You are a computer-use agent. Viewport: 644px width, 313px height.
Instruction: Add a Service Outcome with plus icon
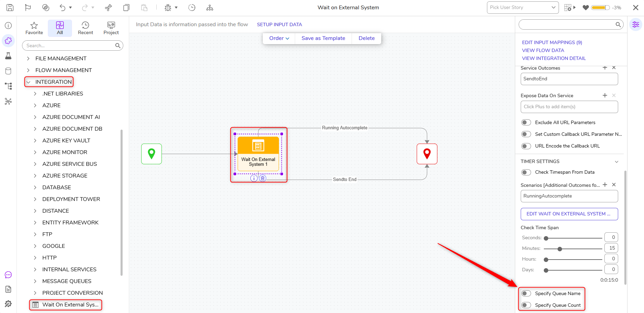click(x=605, y=68)
